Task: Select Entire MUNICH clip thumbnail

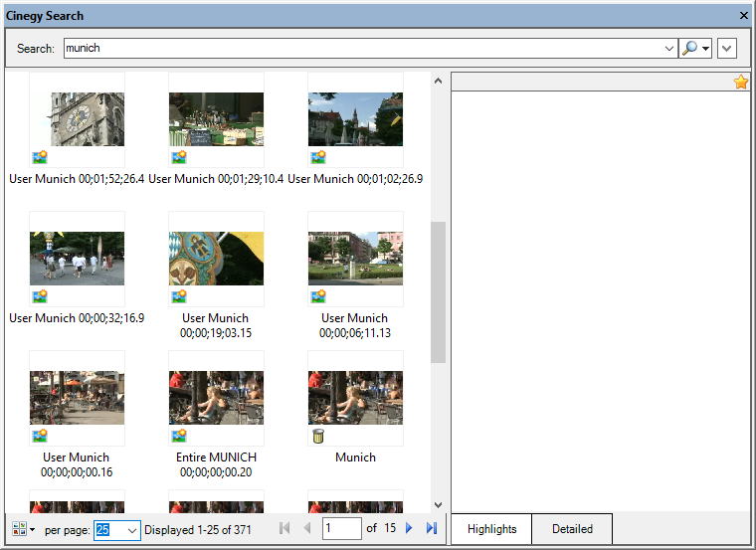Action: coord(217,398)
